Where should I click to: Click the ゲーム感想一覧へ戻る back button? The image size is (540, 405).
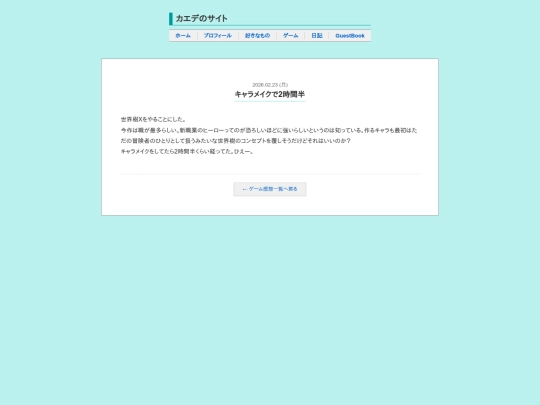[x=270, y=189]
